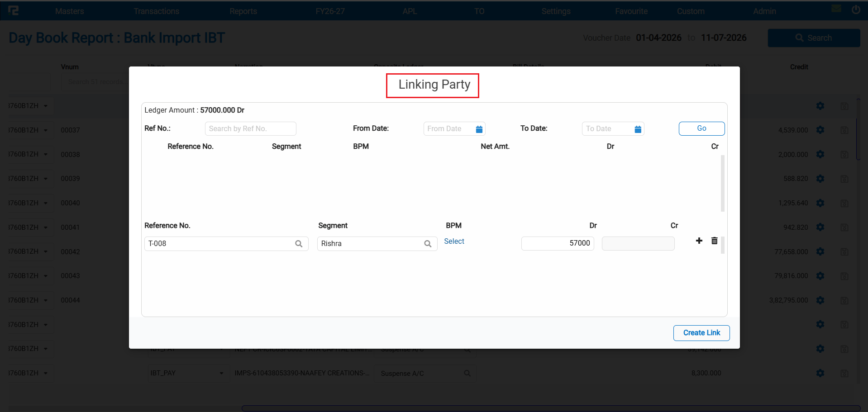Viewport: 868px width, 412px height.
Task: Open the FY26-27 menu
Action: 330,11
